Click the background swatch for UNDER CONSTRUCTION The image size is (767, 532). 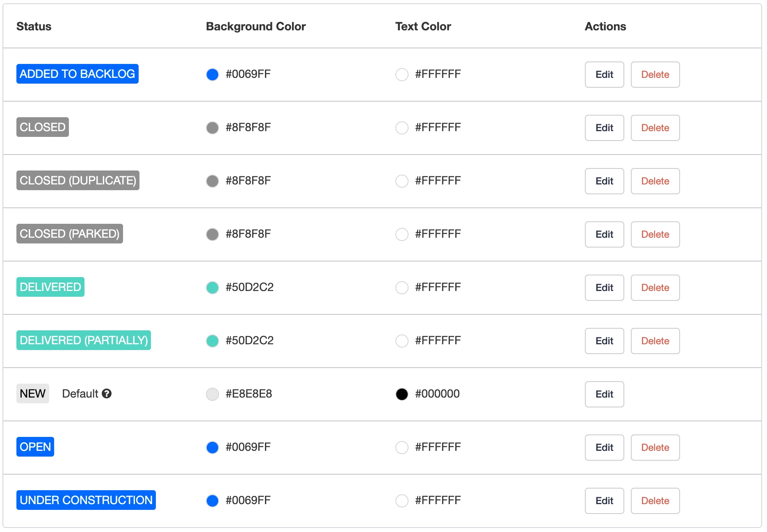coord(212,500)
